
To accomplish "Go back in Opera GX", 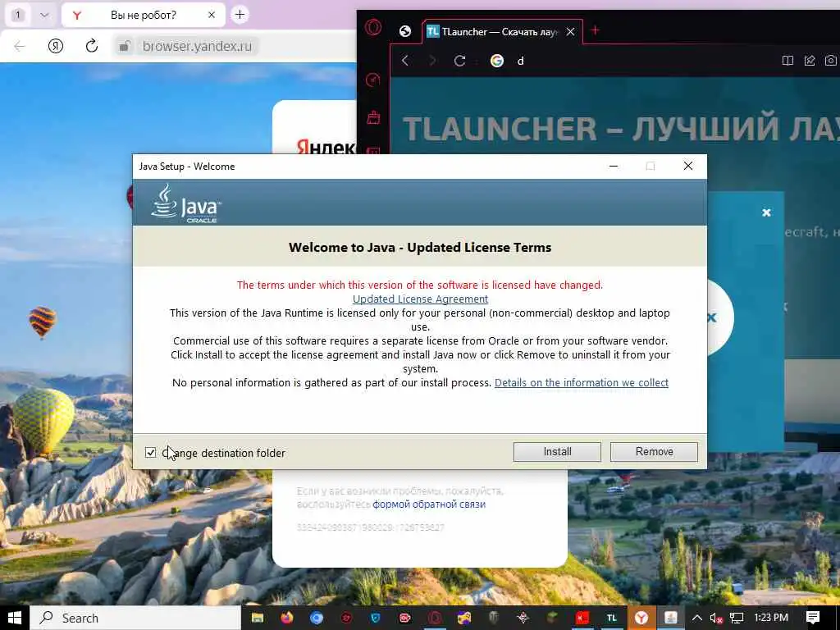I will (405, 61).
